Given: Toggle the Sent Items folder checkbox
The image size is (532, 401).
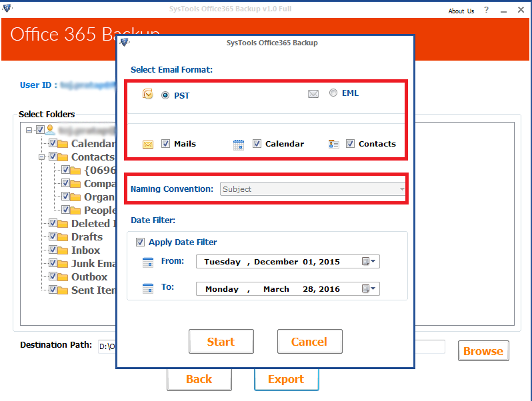Looking at the screenshot, I should coord(53,290).
